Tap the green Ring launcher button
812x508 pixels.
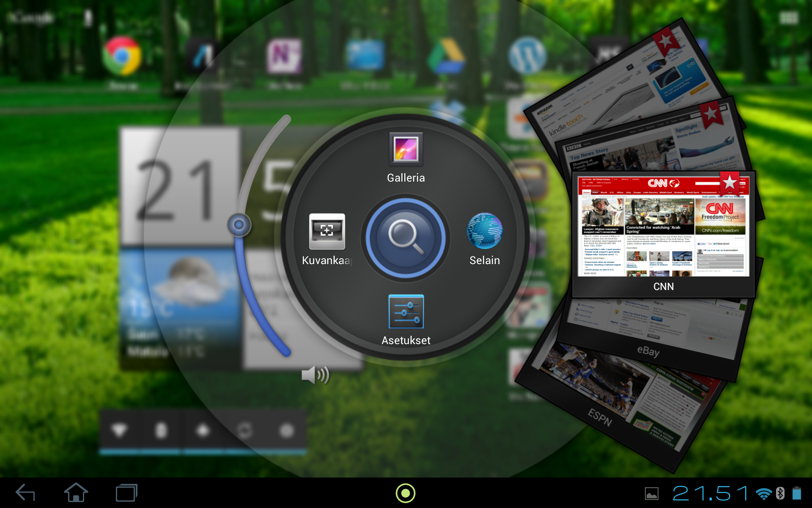[x=406, y=493]
